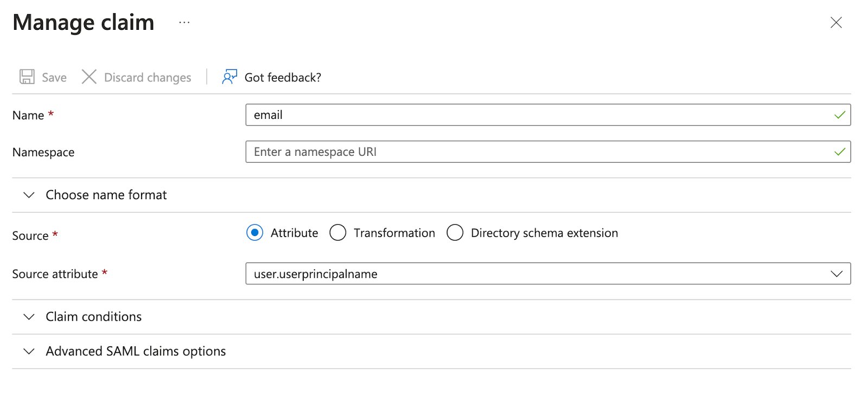Click the Got feedback? link
The image size is (868, 406).
click(x=283, y=78)
